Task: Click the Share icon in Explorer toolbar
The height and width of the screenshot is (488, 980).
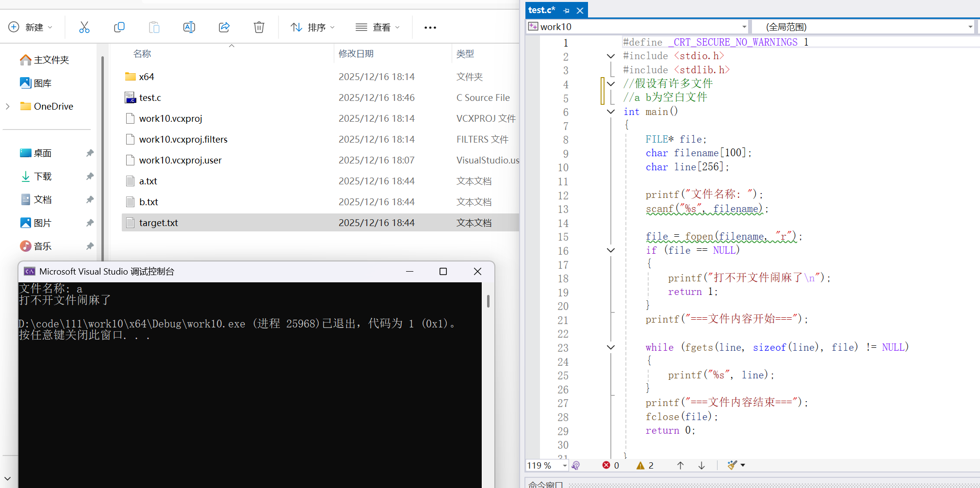Action: pos(224,27)
